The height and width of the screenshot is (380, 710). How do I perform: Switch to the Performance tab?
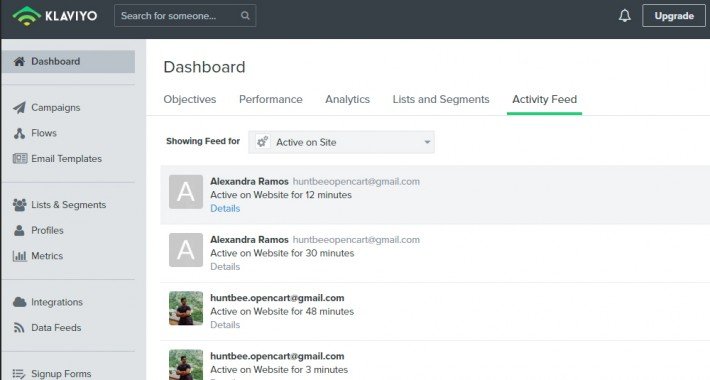pos(271,99)
